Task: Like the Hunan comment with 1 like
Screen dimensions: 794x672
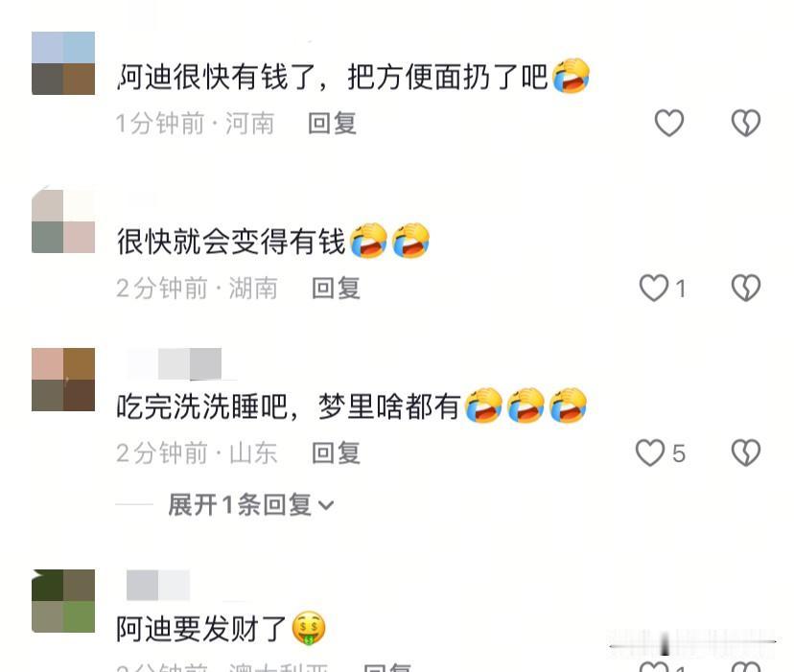Action: [654, 288]
